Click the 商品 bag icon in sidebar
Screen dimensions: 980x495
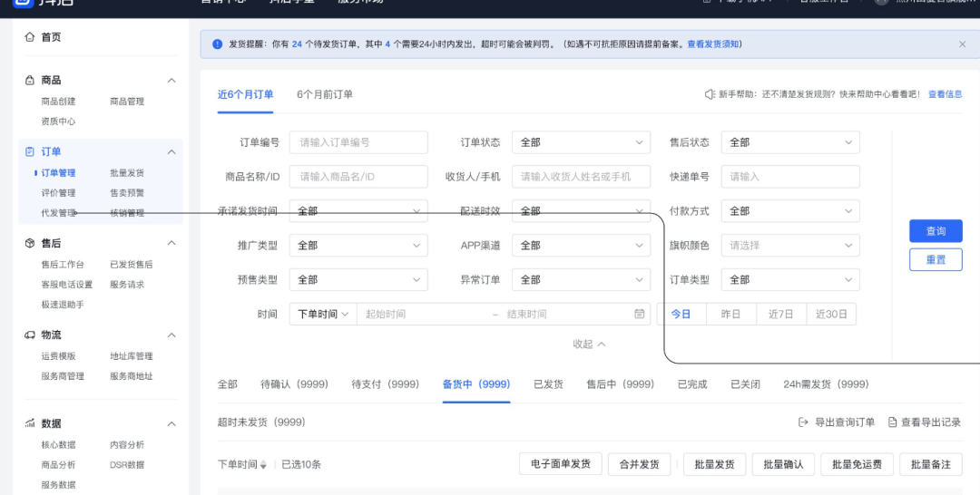tap(30, 81)
